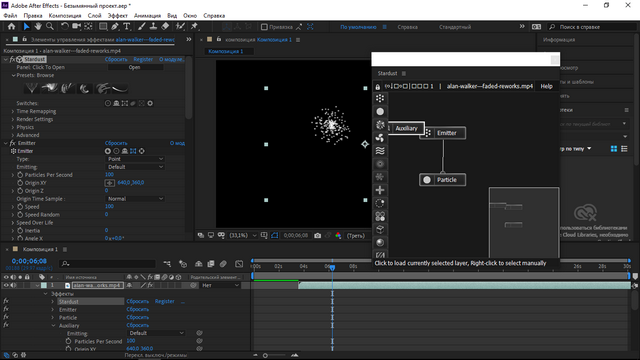Click Сбросить for Stardust in effect controls
Viewport: 640px width, 360px height.
coord(116,59)
